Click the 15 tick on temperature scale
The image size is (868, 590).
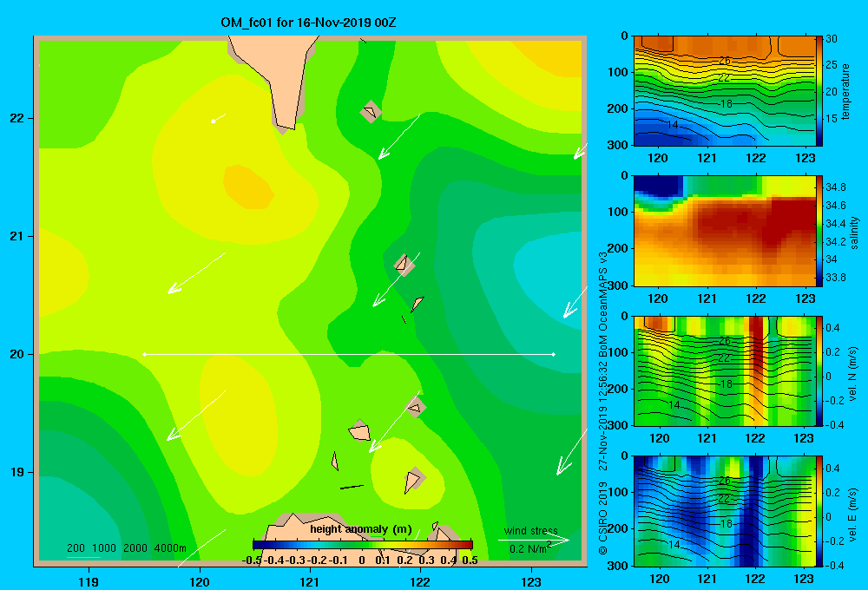(x=832, y=119)
